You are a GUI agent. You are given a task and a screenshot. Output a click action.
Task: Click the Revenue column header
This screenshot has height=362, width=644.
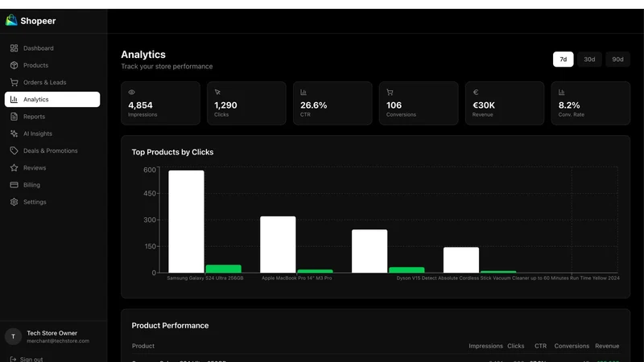click(x=607, y=346)
